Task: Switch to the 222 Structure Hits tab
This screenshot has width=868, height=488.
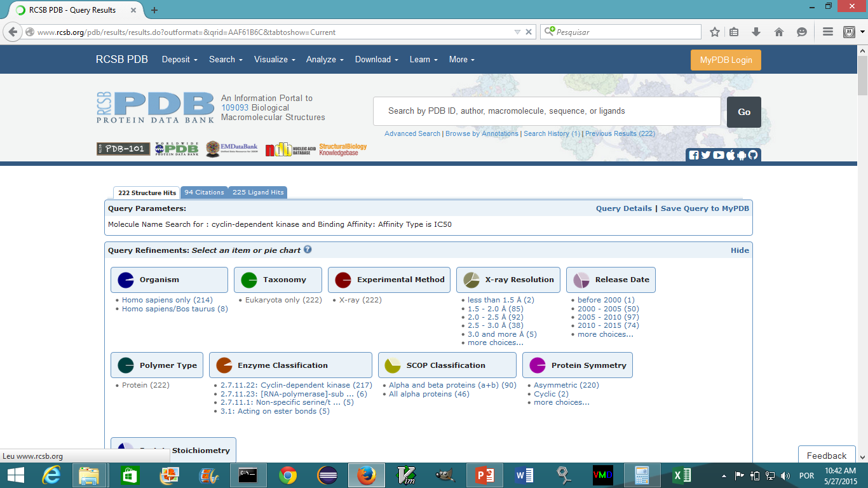Action: pyautogui.click(x=147, y=193)
